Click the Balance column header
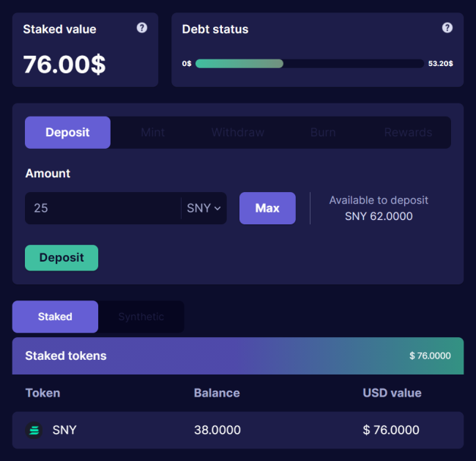Screen dimensions: 476x461 (217, 393)
